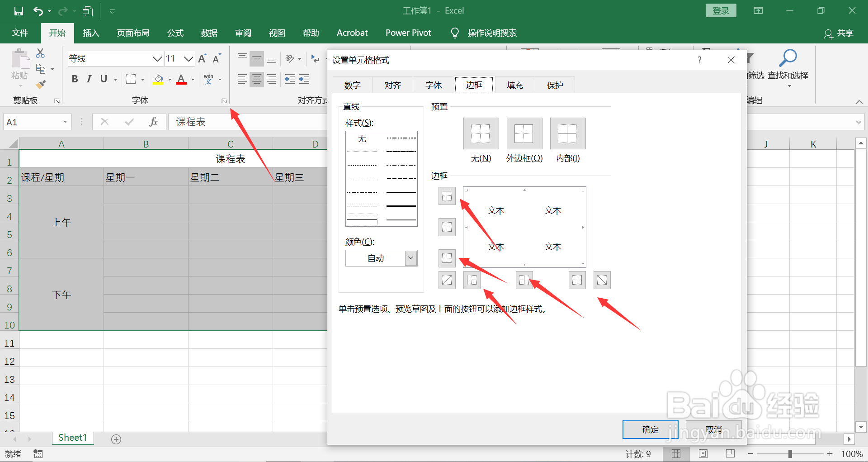Toggle the bottom border button
868x462 pixels.
point(447,257)
